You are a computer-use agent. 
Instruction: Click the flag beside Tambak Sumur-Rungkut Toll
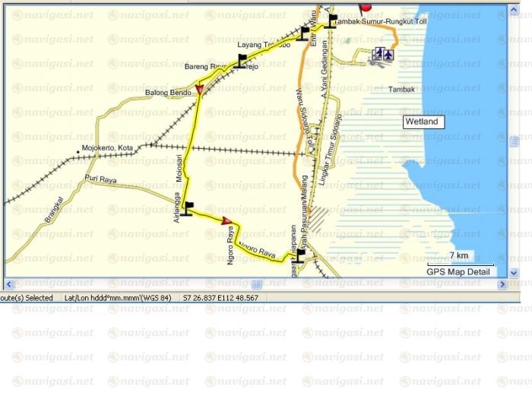pyautogui.click(x=331, y=21)
